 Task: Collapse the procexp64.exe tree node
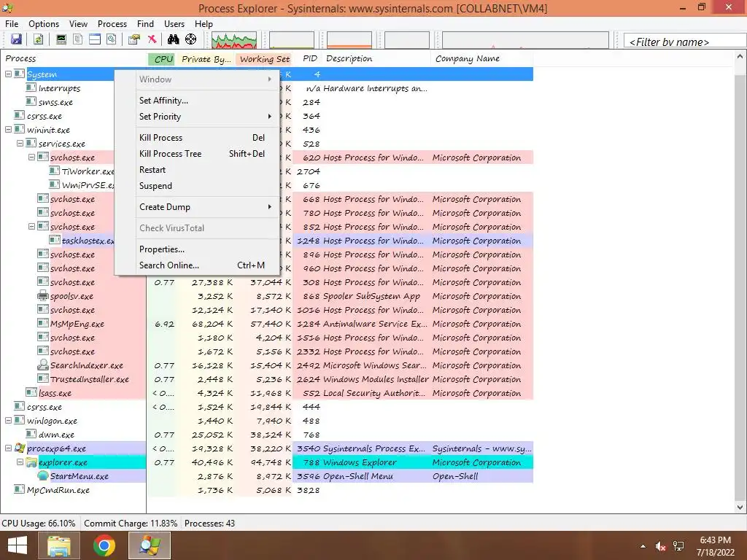pos(8,448)
